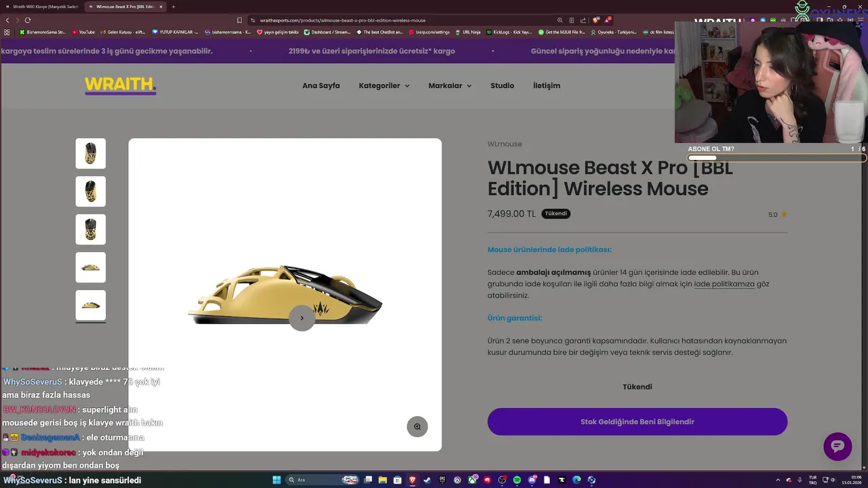Screen dimensions: 868x488
Task: Open Brave browser from taskbar
Action: [x=413, y=480]
